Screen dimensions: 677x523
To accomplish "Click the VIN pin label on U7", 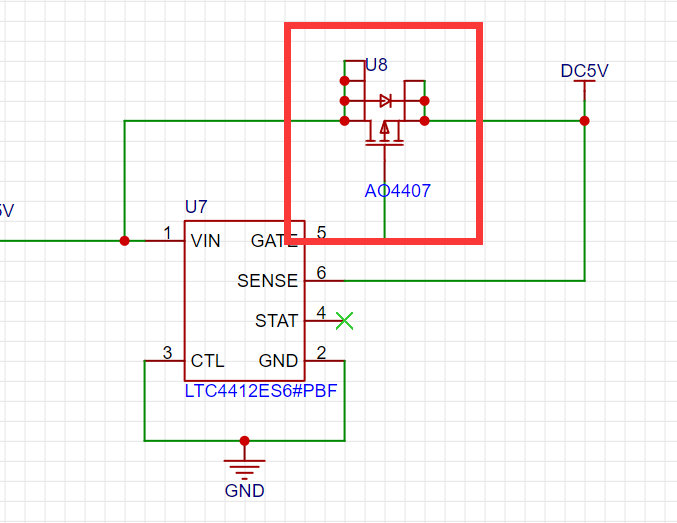I will (206, 241).
